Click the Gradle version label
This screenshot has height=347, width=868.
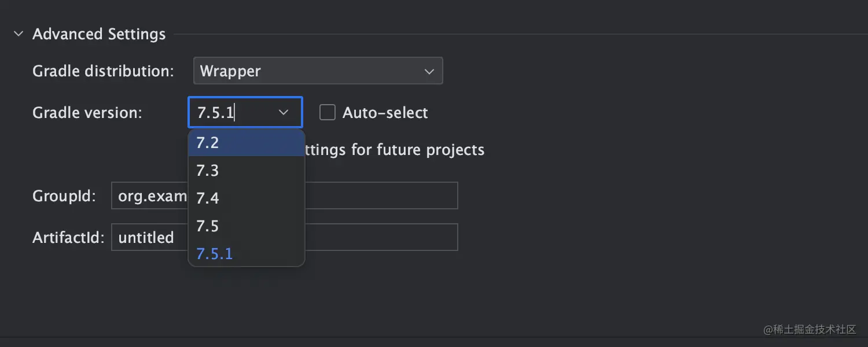pyautogui.click(x=87, y=113)
